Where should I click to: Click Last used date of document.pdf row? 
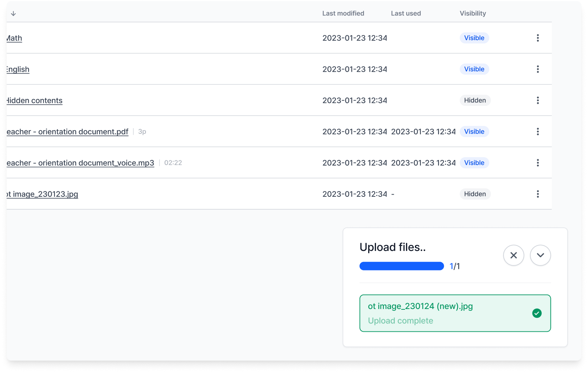[x=423, y=132]
